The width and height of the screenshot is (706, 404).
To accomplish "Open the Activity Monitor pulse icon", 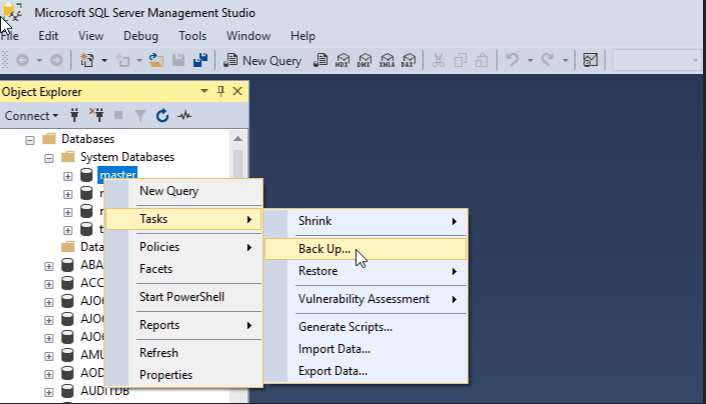I will click(184, 115).
